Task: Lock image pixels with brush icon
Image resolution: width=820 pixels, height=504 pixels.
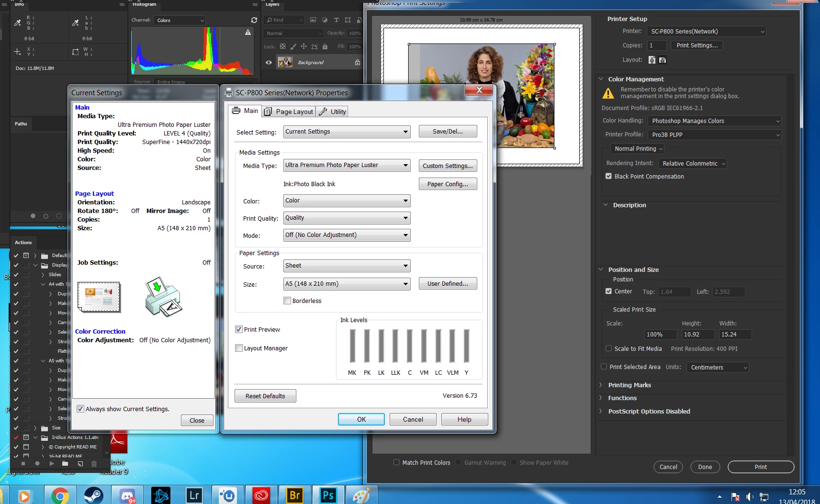Action: point(293,46)
